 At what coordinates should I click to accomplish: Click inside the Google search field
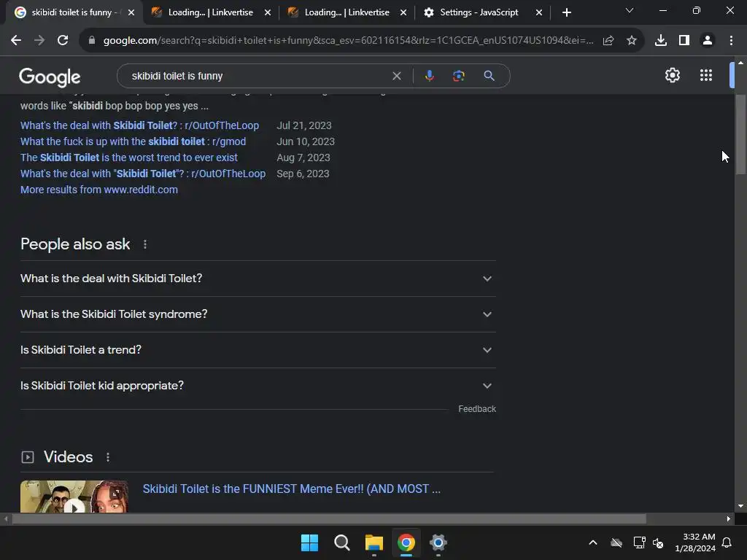[x=258, y=76]
